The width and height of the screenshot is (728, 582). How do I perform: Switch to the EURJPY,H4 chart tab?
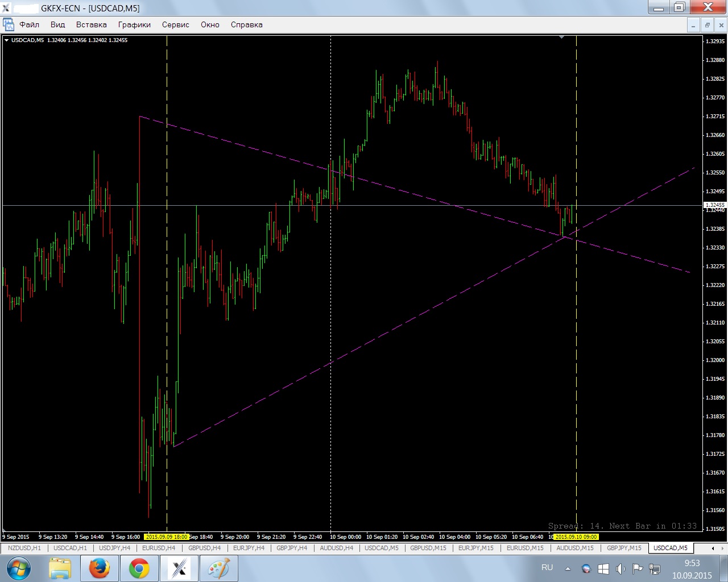pos(249,548)
